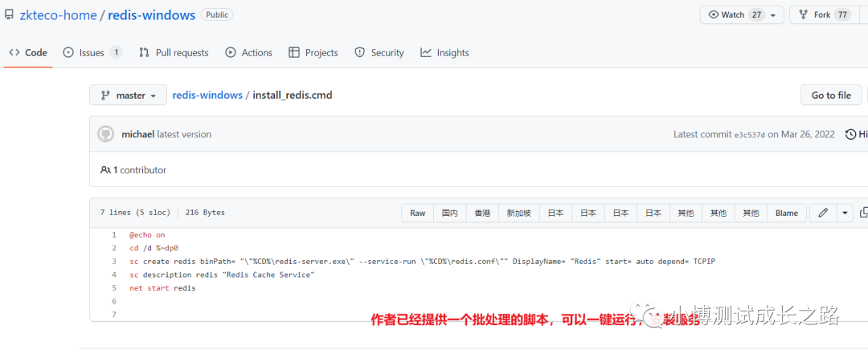The image size is (868, 354).
Task: Click the on Mar 26, 2022 date text
Action: coord(801,134)
